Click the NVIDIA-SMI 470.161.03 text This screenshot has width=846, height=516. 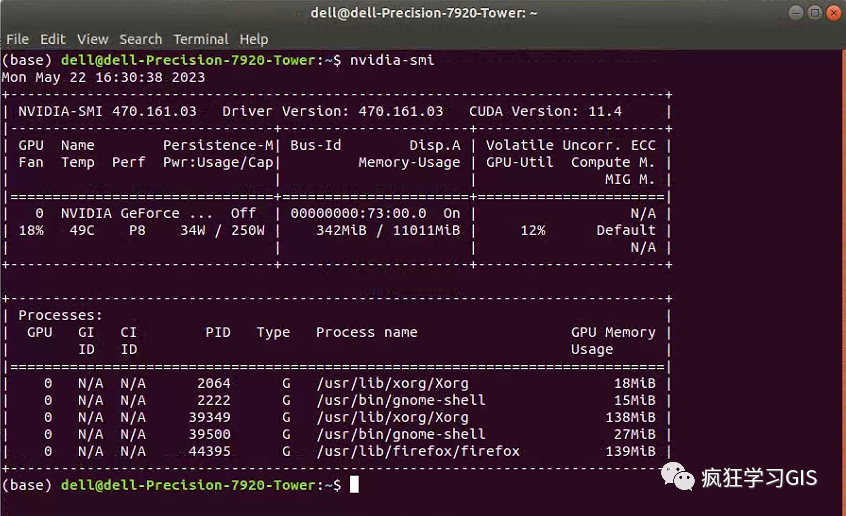[x=107, y=111]
